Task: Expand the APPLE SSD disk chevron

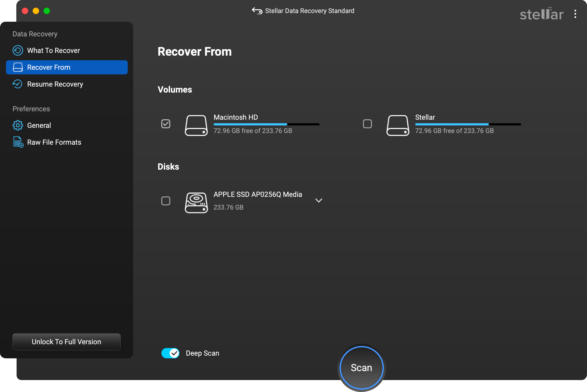Action: tap(319, 200)
